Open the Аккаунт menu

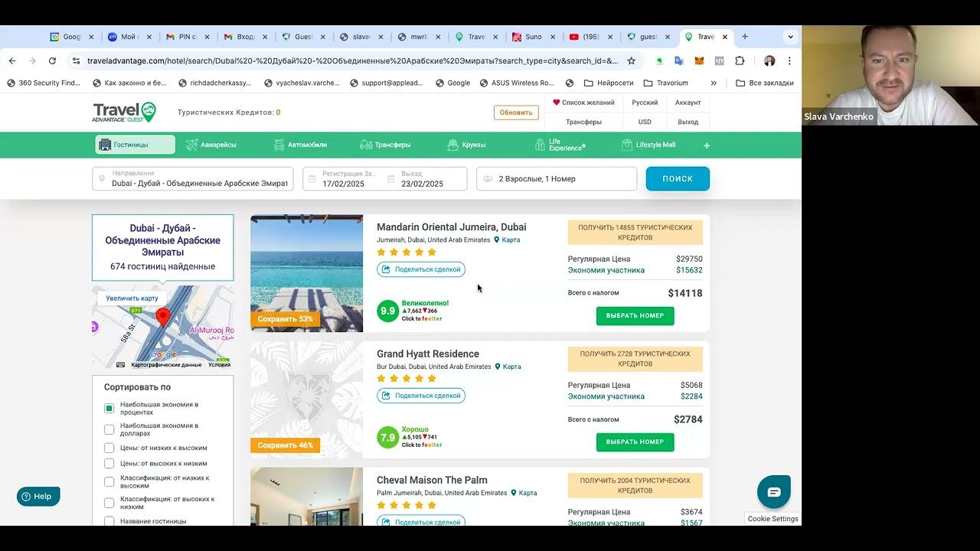(688, 103)
